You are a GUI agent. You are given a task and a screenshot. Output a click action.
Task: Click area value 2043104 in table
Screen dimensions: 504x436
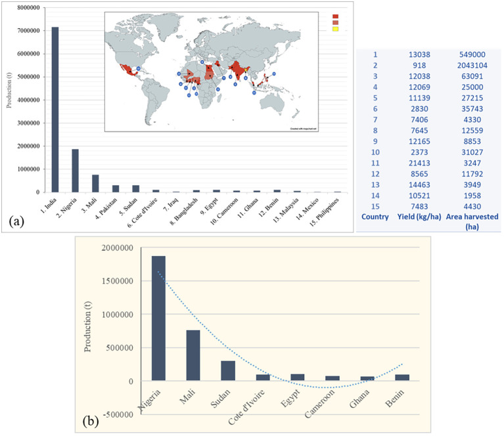[472, 66]
